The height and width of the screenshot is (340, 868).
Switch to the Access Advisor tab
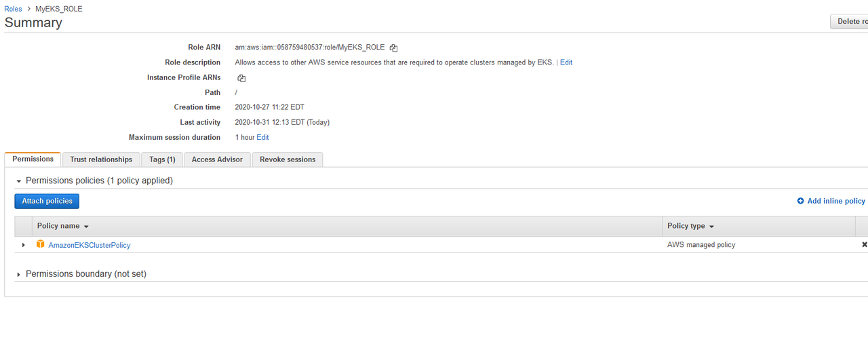pyautogui.click(x=217, y=159)
